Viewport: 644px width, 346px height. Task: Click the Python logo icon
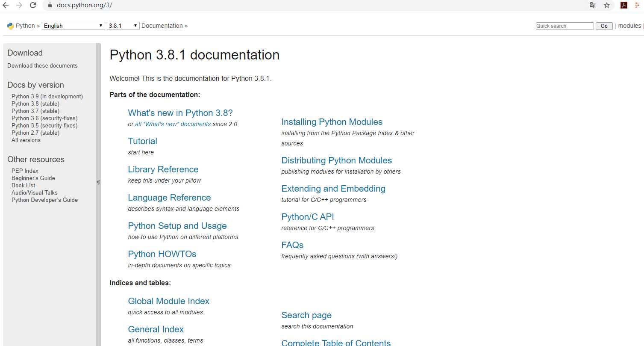[x=11, y=26]
